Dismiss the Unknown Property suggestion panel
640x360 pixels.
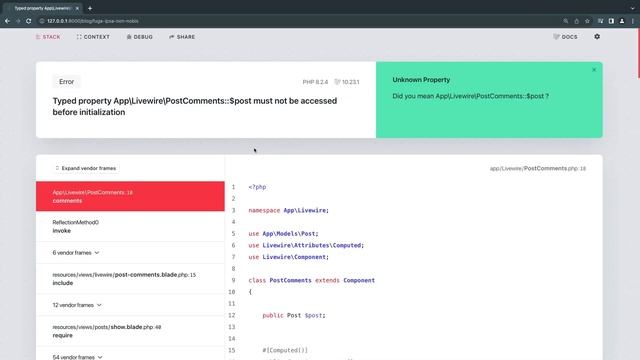pos(594,70)
